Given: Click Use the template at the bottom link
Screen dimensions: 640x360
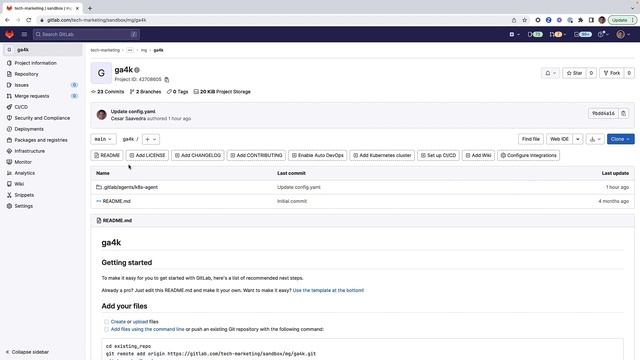Looking at the screenshot, I should point(328,290).
